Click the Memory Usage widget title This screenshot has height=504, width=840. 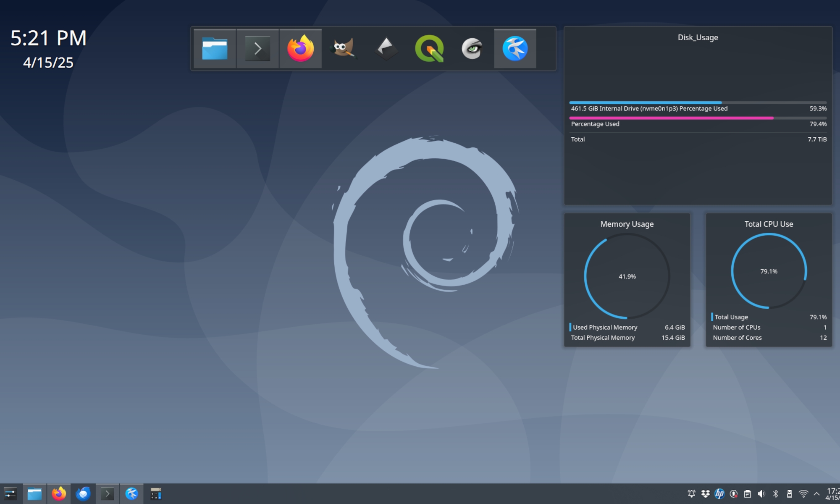click(x=627, y=224)
